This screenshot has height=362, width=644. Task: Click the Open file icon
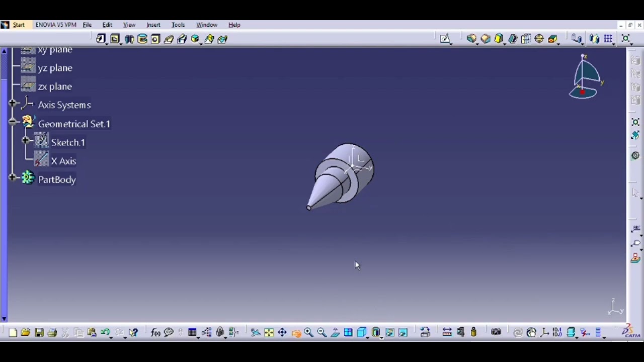pyautogui.click(x=25, y=332)
